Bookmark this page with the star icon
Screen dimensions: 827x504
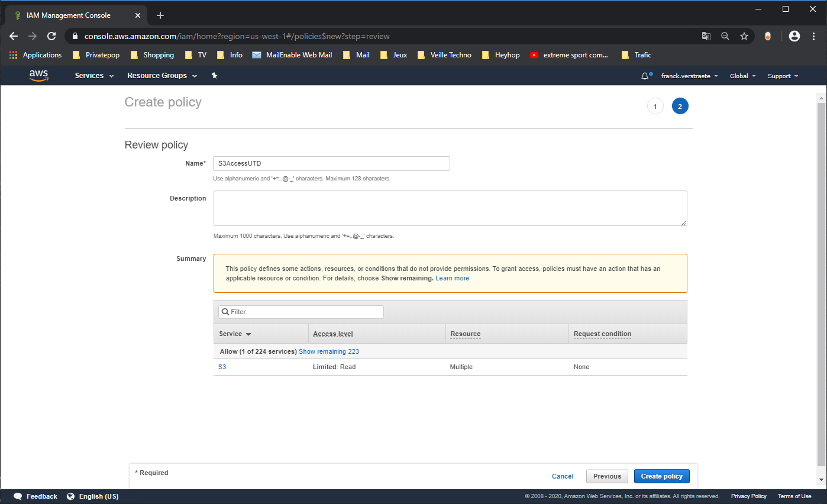tap(744, 36)
